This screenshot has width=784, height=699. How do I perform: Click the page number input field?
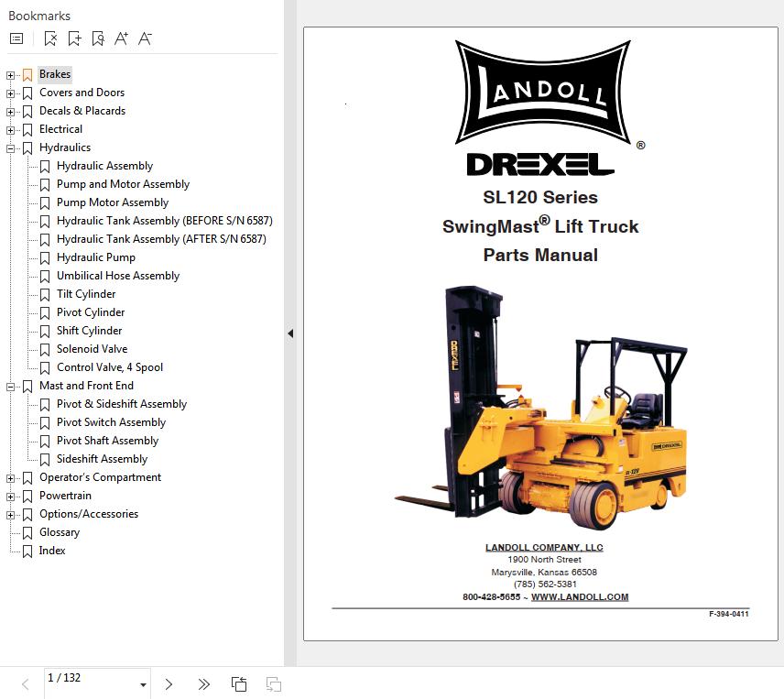[87, 679]
